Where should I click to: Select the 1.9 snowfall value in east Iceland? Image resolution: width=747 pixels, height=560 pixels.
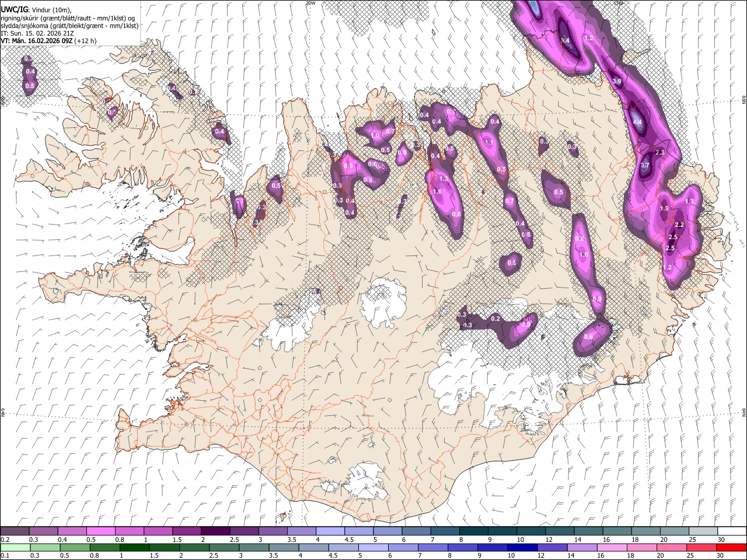[x=664, y=209]
